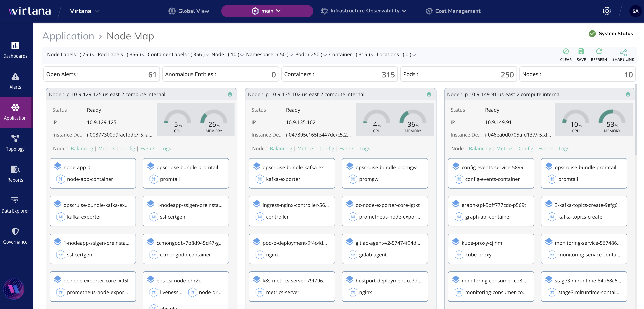
Task: Select the ingress-nginx-controller pod card
Action: (292, 211)
